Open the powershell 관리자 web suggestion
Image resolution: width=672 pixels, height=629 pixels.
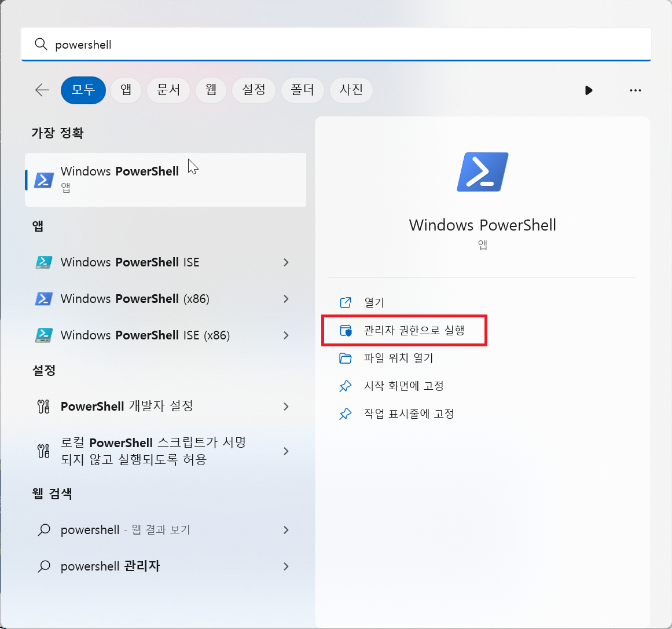166,566
